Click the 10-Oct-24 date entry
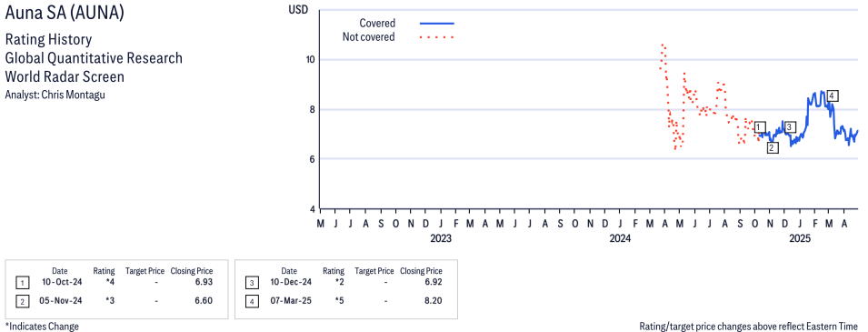868x332 pixels. tap(60, 282)
